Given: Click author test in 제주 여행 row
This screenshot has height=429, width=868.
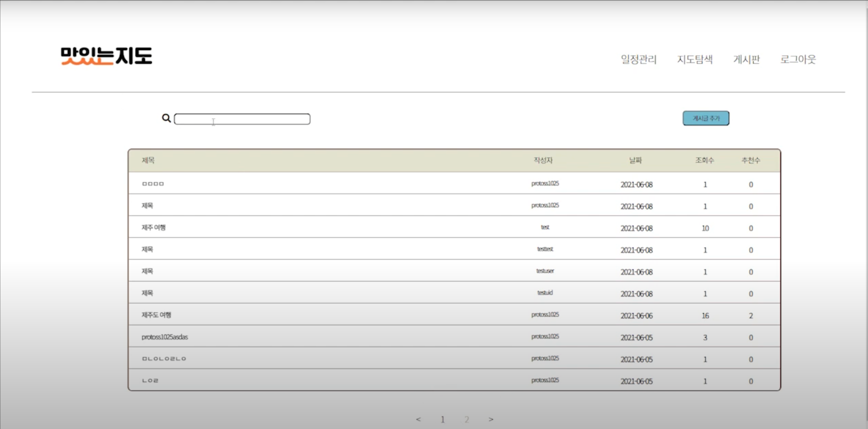Looking at the screenshot, I should [x=545, y=227].
